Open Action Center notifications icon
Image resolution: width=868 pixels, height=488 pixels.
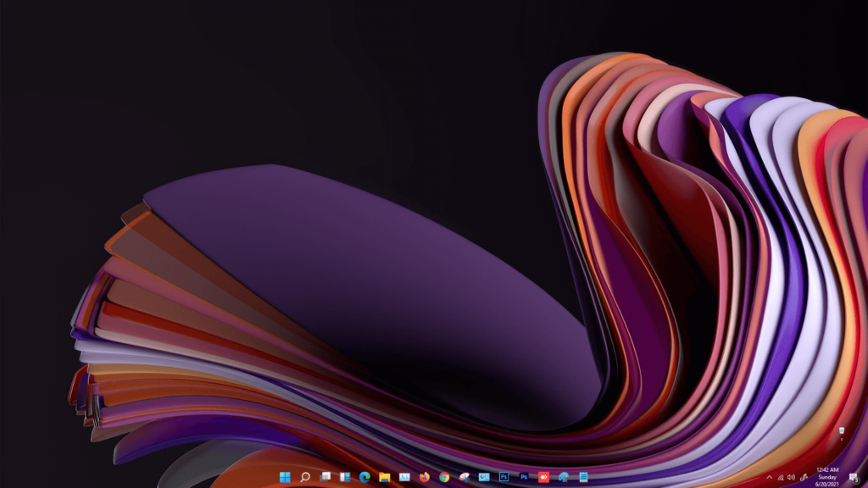(x=854, y=478)
